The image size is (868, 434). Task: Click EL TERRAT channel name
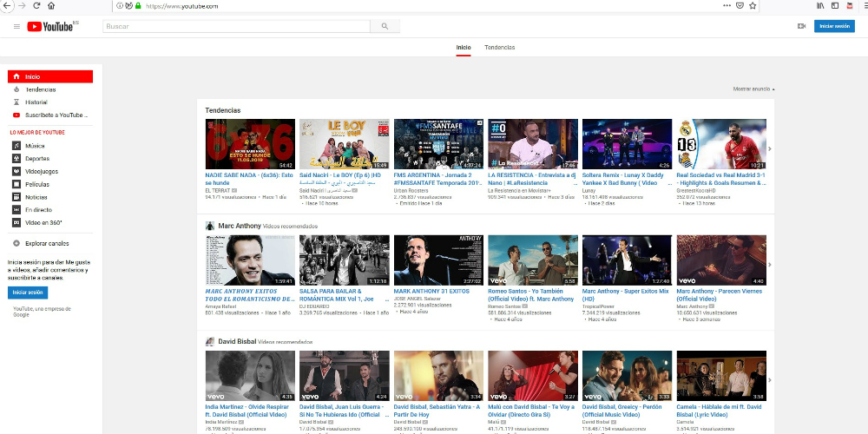(217, 190)
